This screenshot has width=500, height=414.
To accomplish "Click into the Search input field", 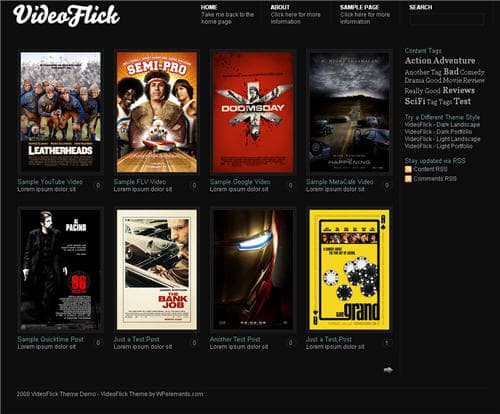I will (x=447, y=19).
